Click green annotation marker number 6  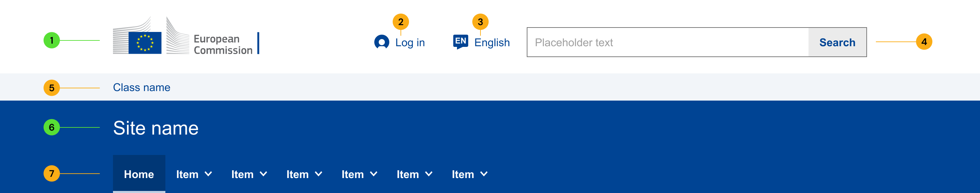point(52,127)
